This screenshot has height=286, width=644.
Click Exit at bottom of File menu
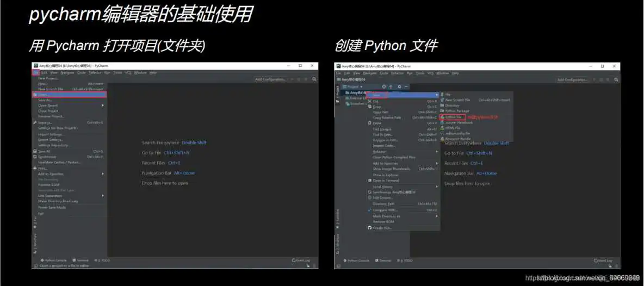(x=41, y=213)
